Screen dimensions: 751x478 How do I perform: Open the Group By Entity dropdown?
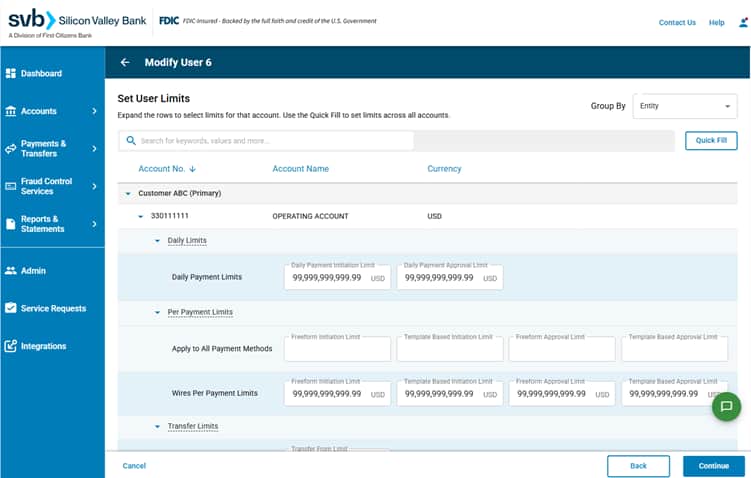(x=685, y=106)
